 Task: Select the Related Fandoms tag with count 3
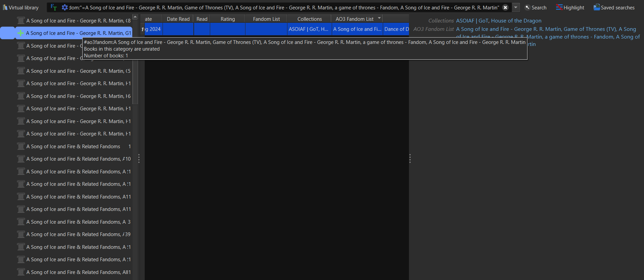coord(75,222)
